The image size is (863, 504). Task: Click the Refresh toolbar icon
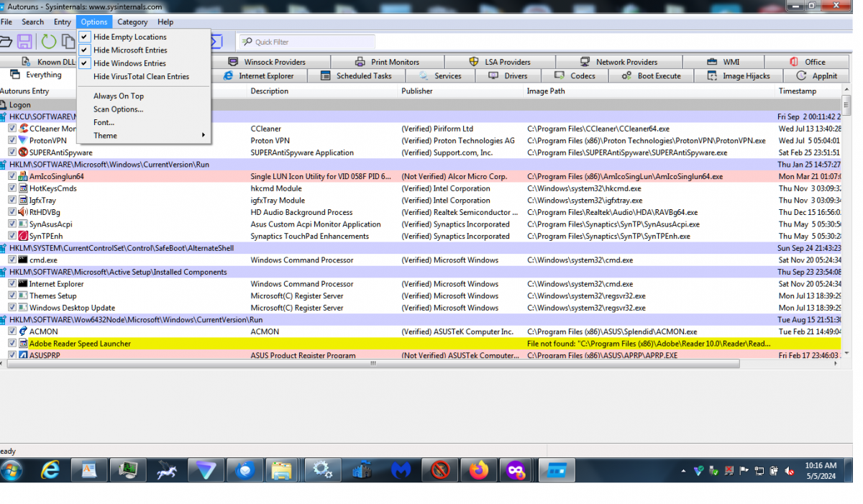click(x=49, y=42)
